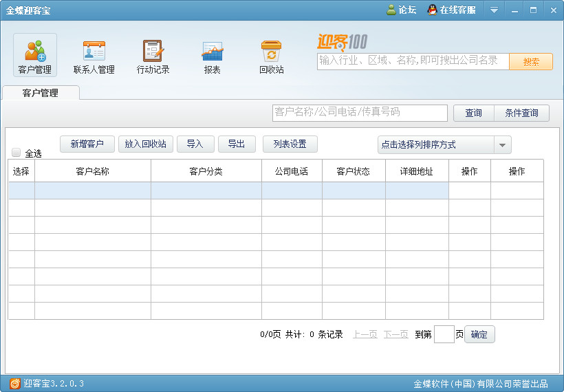Click the 查询 query button
Image resolution: width=564 pixels, height=392 pixels.
(474, 113)
